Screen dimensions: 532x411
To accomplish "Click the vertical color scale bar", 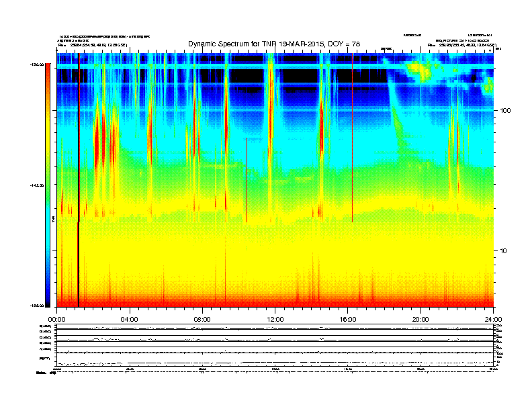I will [x=48, y=185].
